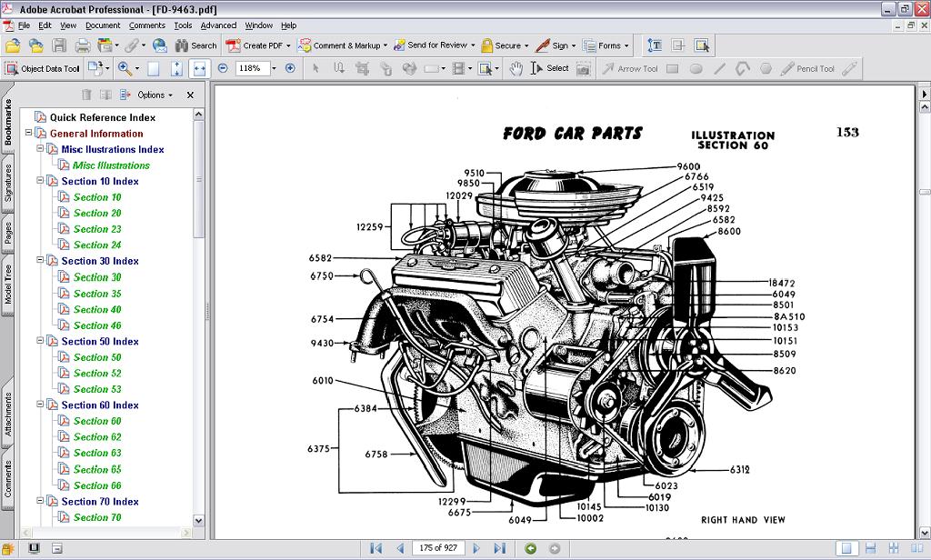Expand the bookmarks Options dropdown
Viewport: 931px width, 560px height.
click(x=155, y=95)
